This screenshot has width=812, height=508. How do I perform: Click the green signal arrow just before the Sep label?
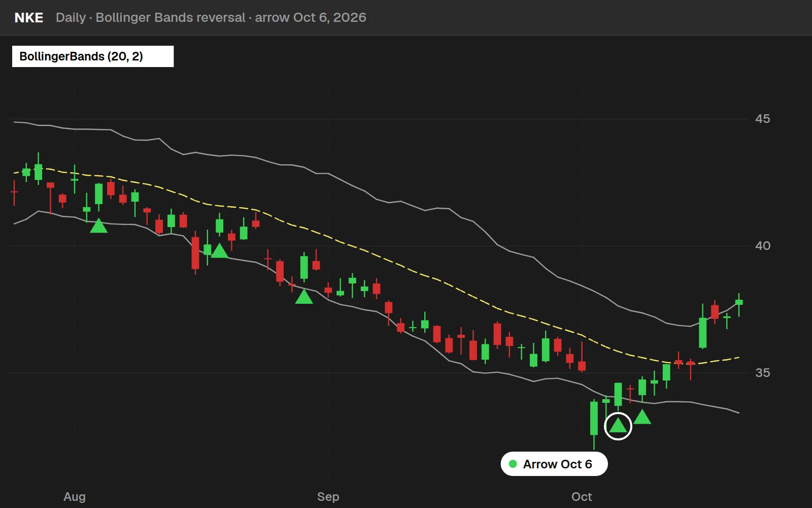click(303, 296)
